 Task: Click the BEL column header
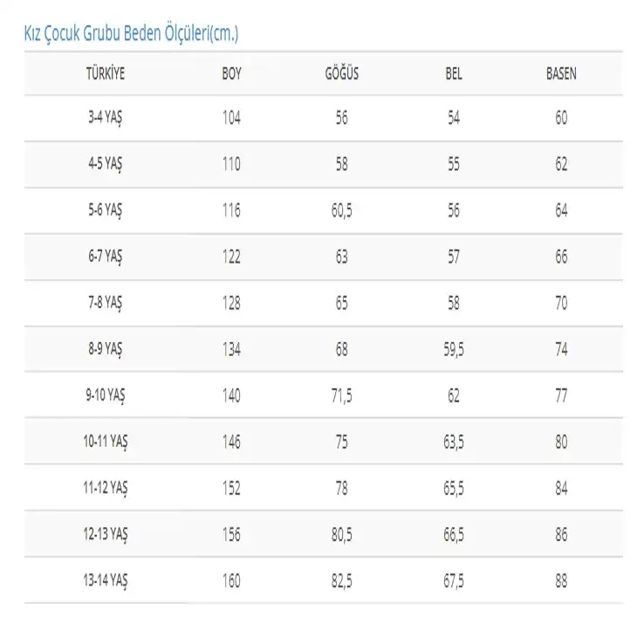point(453,74)
